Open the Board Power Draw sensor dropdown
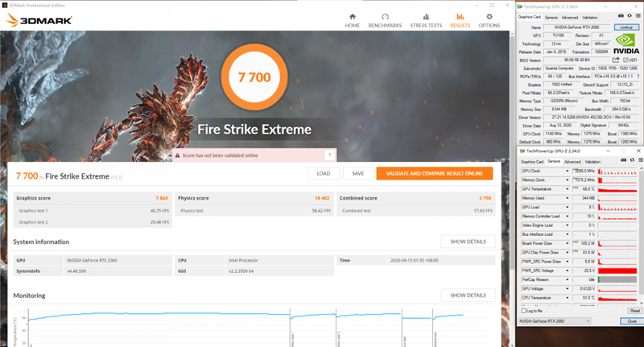Screen dimensions: 644x347 568,243
